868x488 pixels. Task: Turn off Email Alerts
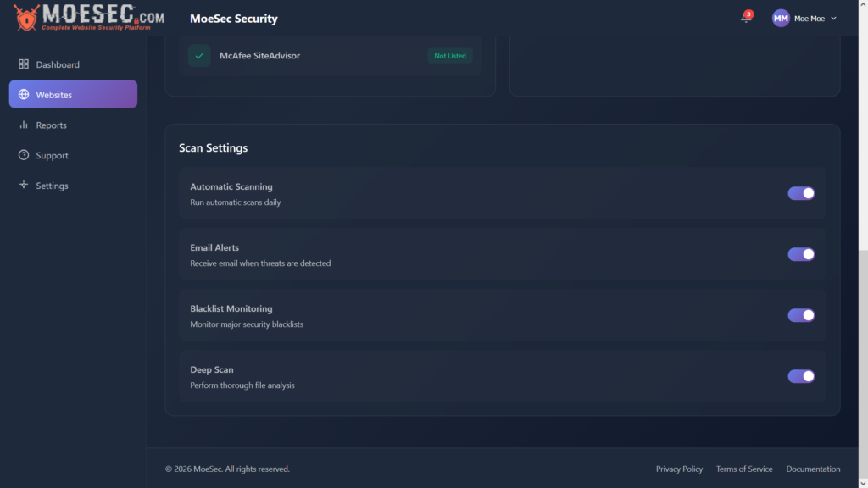coord(800,254)
